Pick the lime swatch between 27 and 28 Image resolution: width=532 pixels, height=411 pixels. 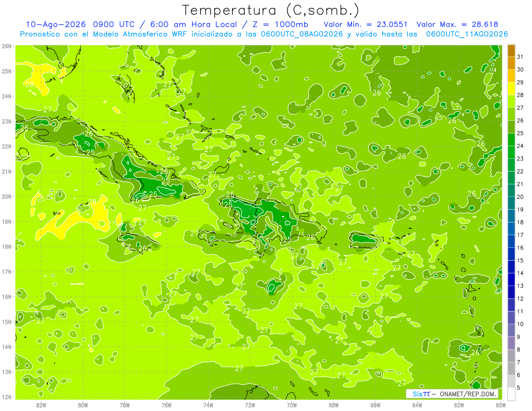click(511, 102)
